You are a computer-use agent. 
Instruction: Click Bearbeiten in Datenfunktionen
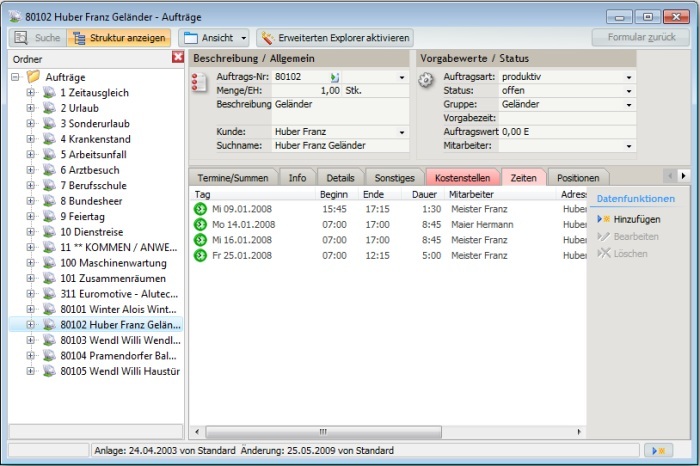tap(628, 236)
